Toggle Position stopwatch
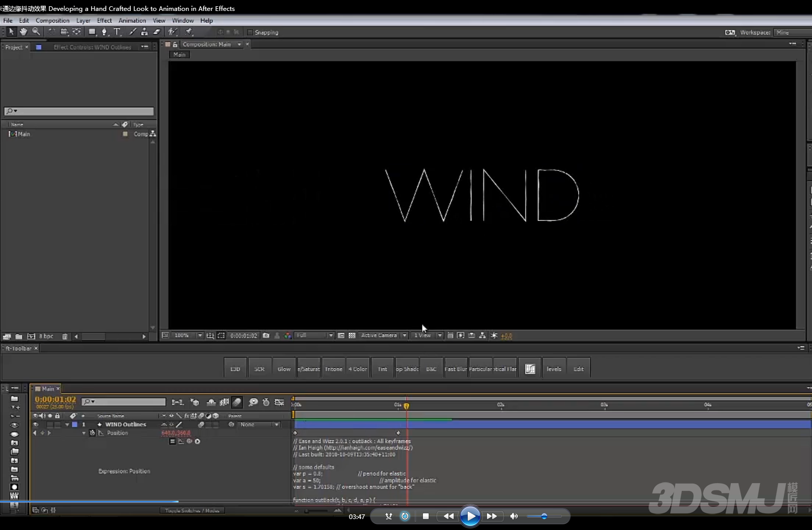This screenshot has width=812, height=530. (92, 433)
